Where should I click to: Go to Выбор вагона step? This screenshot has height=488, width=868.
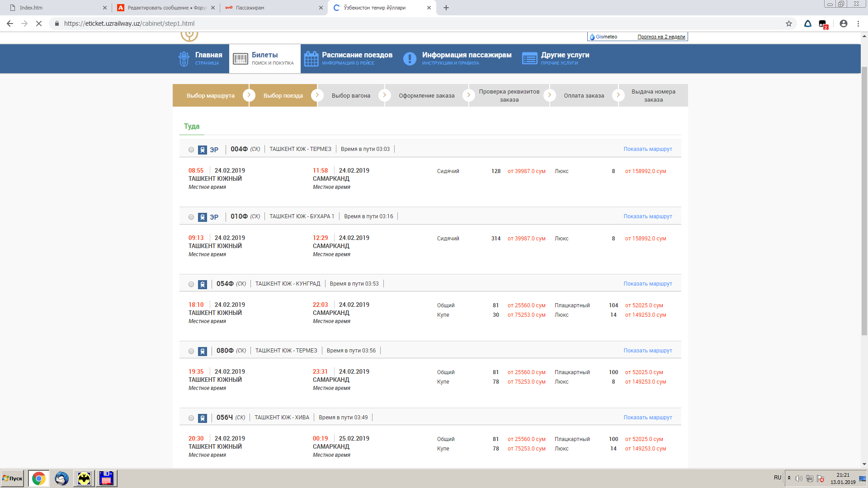click(x=351, y=95)
